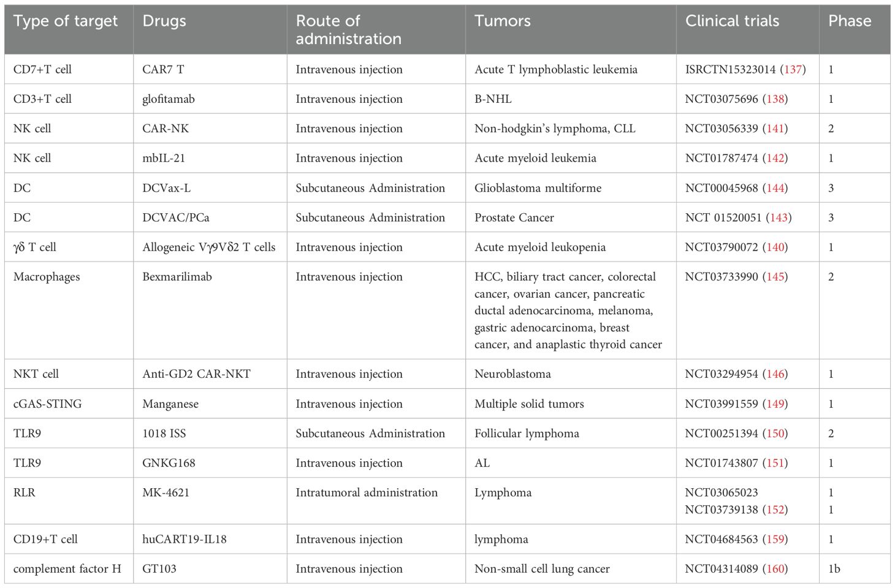Screen dimensions: 895x588
Task: Open citation 141 for CAR-NK trial
Action: tap(775, 129)
